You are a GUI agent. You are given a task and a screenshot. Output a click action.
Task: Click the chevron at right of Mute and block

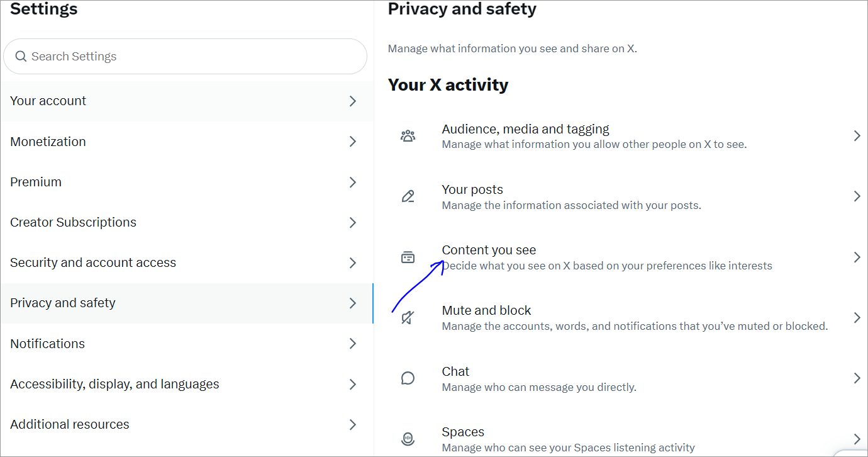pos(857,317)
